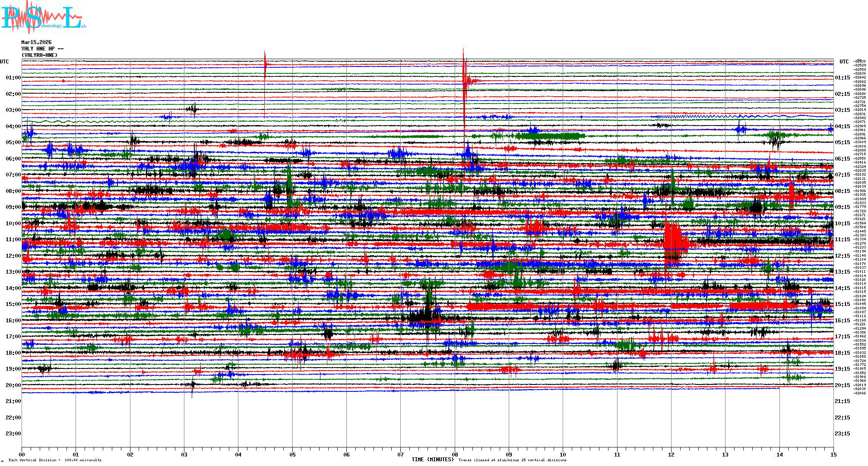Image resolution: width=868 pixels, height=466 pixels.
Task: Click the TIME (MINUTES) axis title
Action: (432, 460)
